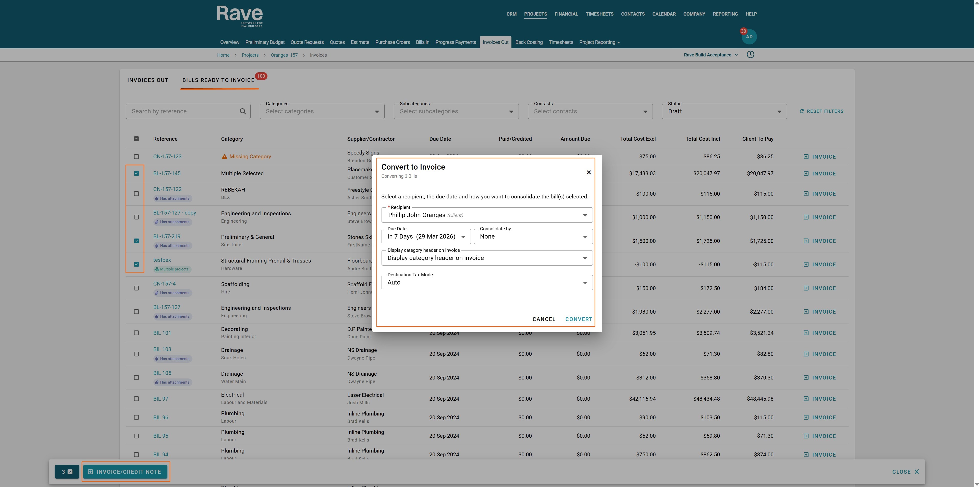Close the Convert to Invoice dialog
Screen dimensions: 980x487
589,172
